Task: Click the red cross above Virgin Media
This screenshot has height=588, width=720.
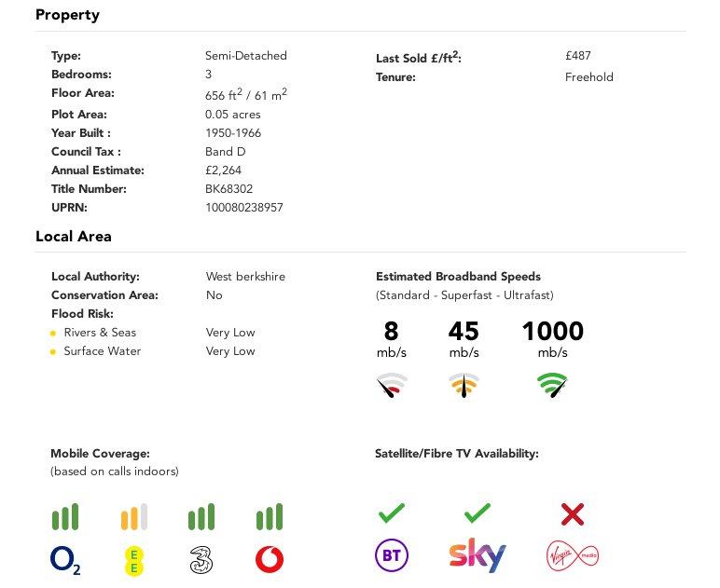Action: tap(573, 514)
